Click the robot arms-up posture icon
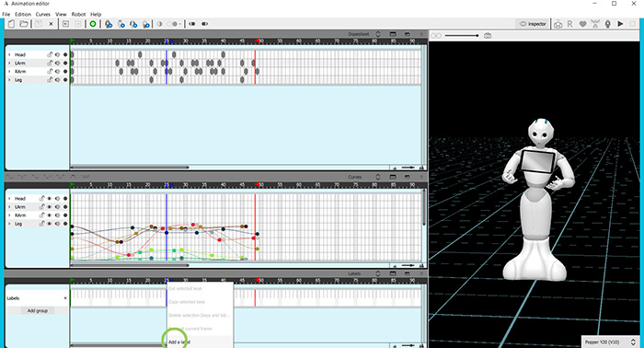Viewport: 644px width, 348px height. click(x=595, y=24)
